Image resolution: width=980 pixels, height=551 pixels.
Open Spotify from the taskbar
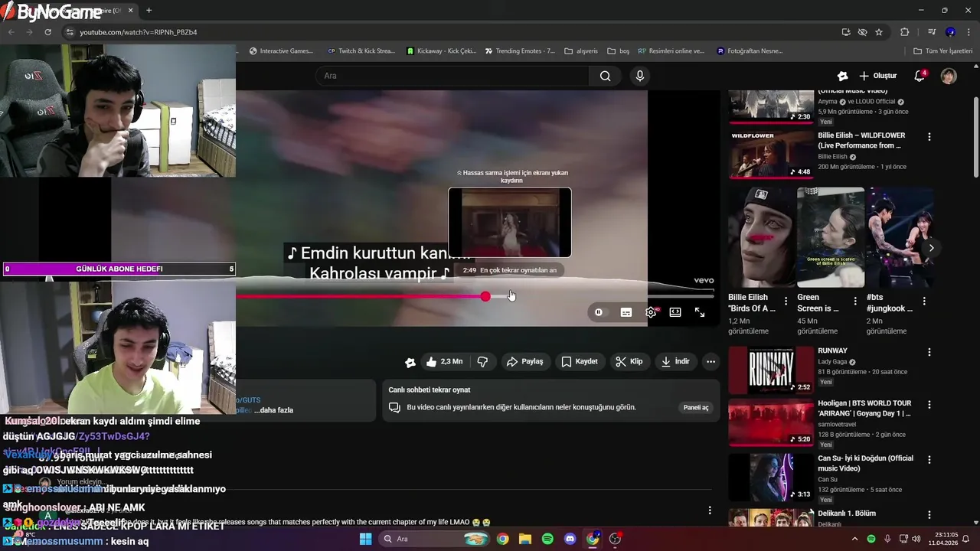click(547, 539)
